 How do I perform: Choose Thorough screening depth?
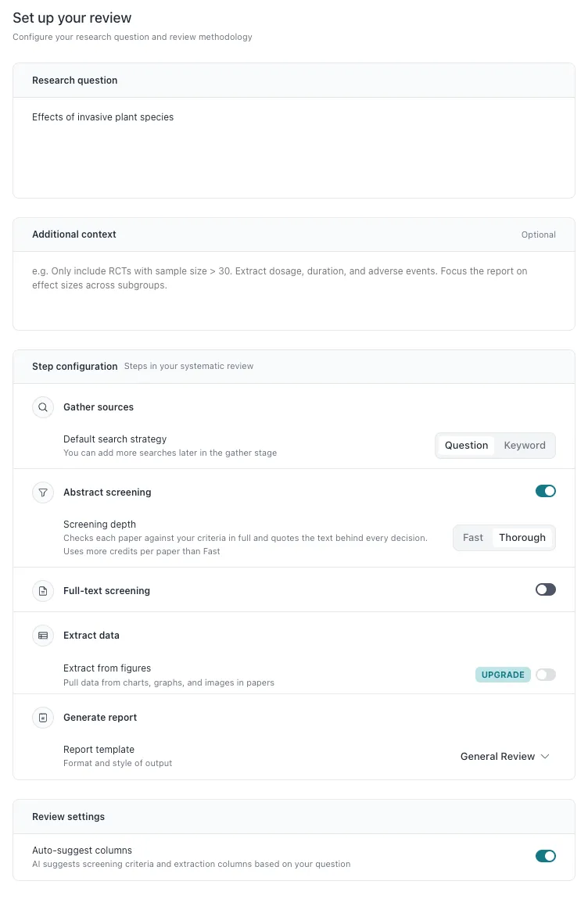click(522, 539)
